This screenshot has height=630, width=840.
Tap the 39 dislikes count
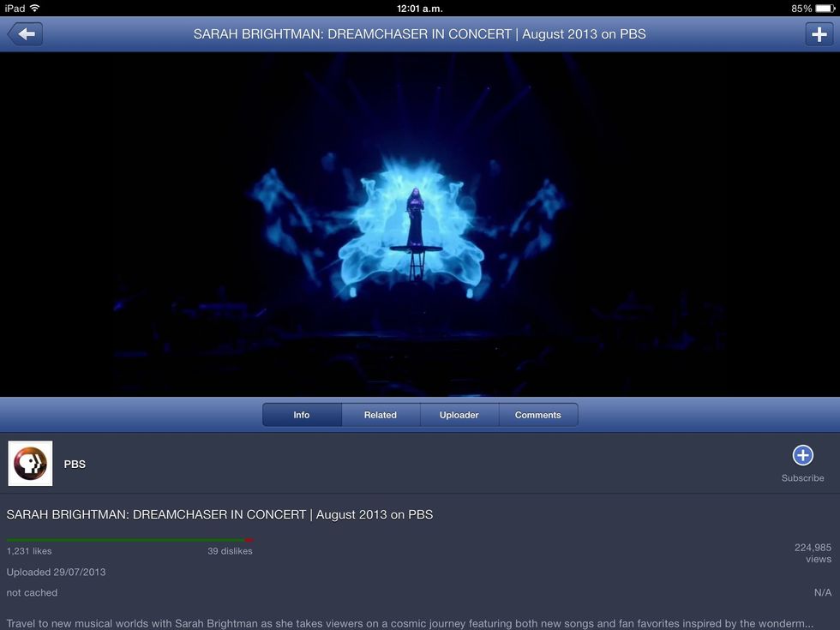click(230, 551)
